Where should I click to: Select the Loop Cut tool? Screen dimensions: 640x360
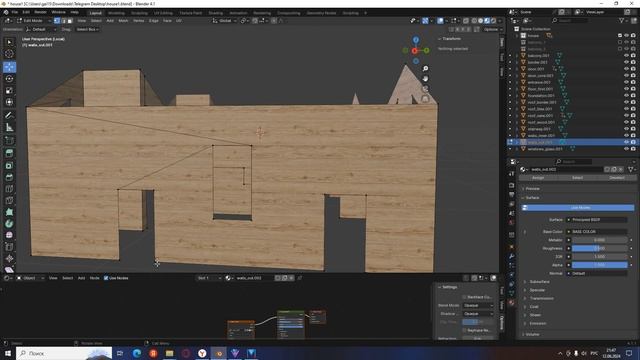coord(9,189)
